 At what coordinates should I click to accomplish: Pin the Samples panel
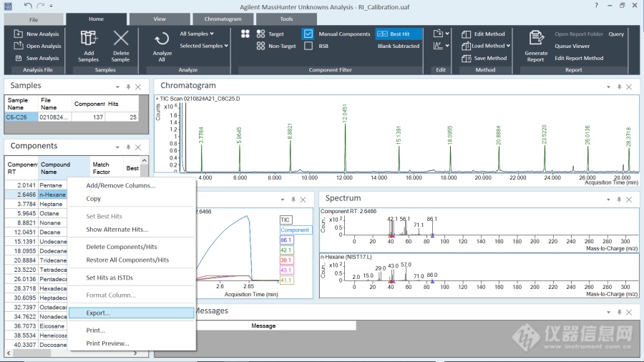[128, 87]
